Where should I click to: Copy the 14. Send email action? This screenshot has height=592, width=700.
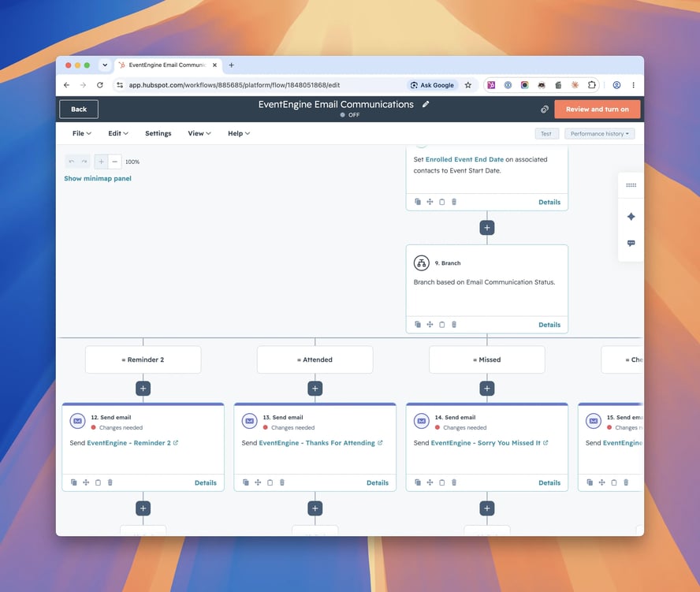click(x=418, y=482)
